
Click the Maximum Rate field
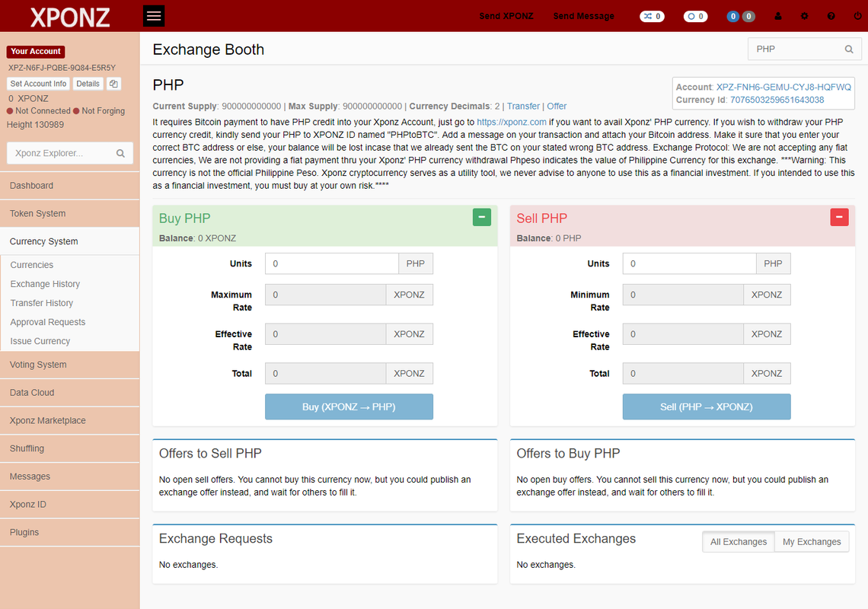[326, 295]
